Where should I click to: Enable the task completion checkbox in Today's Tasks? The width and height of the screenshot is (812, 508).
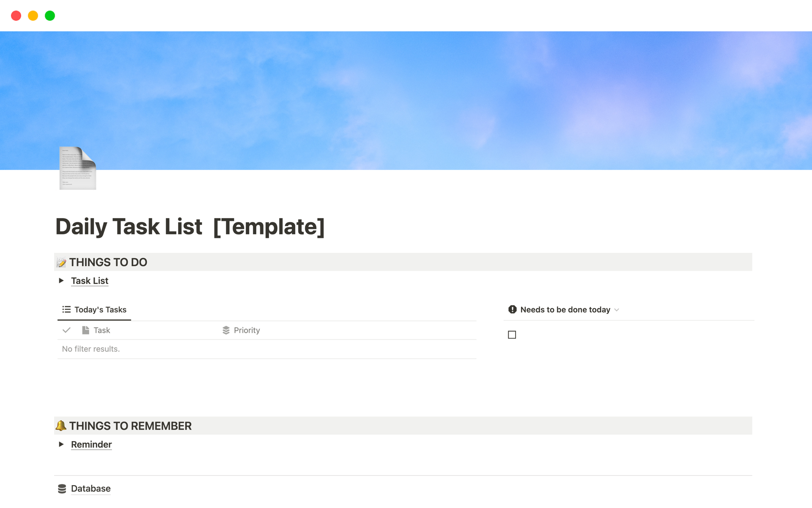[66, 329]
